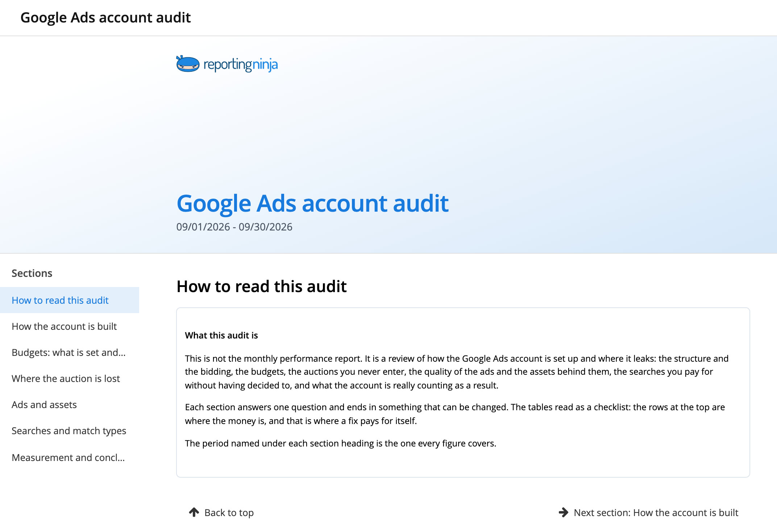The image size is (777, 532).
Task: Click the Reporting Ninja logo
Action: tap(227, 64)
